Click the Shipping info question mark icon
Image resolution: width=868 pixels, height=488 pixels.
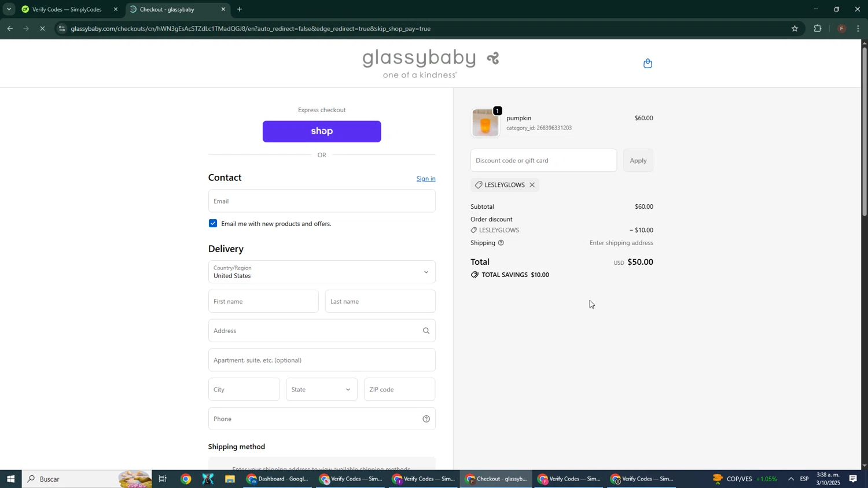[501, 243]
